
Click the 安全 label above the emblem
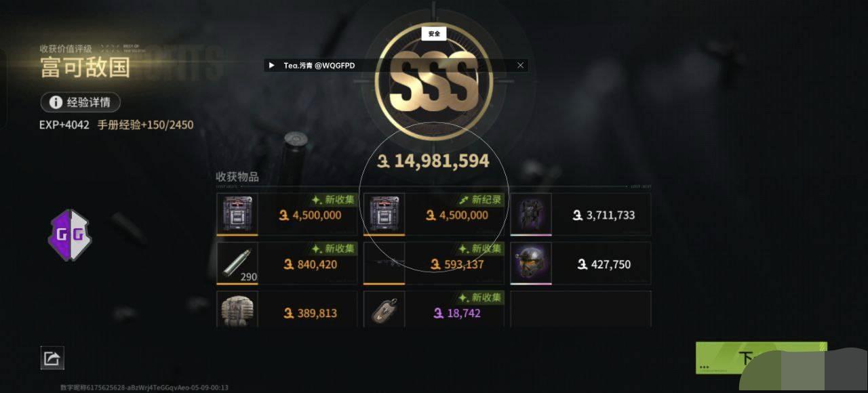coord(434,33)
